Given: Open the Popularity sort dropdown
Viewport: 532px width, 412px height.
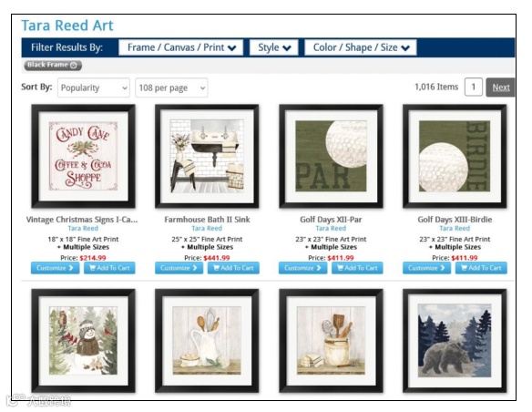Looking at the screenshot, I should [x=94, y=88].
